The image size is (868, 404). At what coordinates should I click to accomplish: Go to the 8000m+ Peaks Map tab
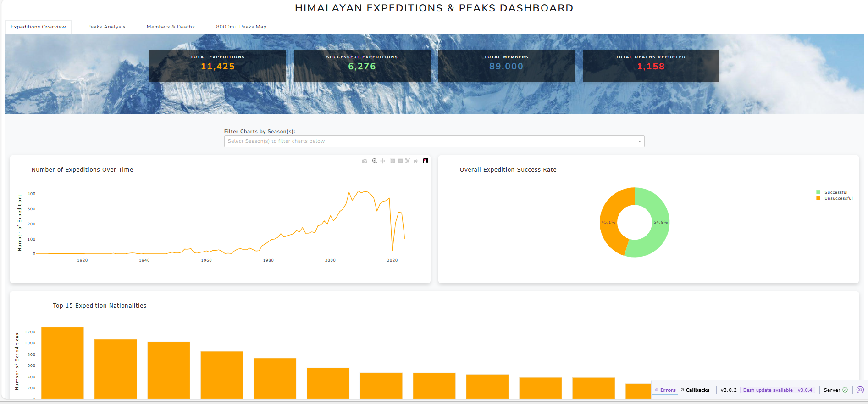pyautogui.click(x=241, y=27)
